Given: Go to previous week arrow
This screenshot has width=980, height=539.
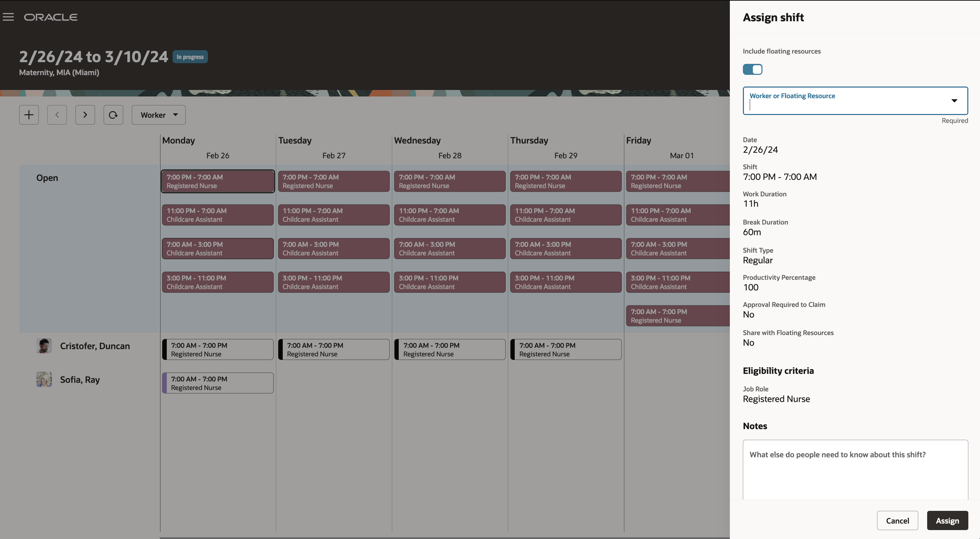Looking at the screenshot, I should tap(57, 115).
